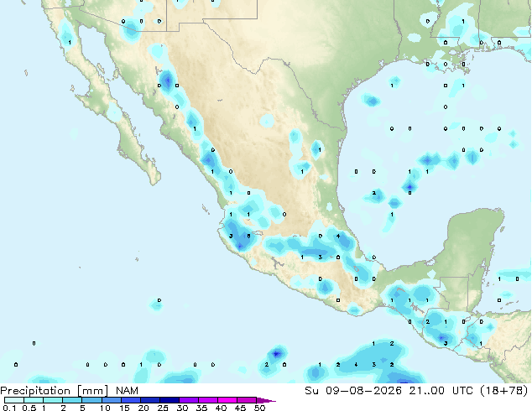Click the "[mm]" unit label
Screen dimensions: 532x411
tap(93, 391)
